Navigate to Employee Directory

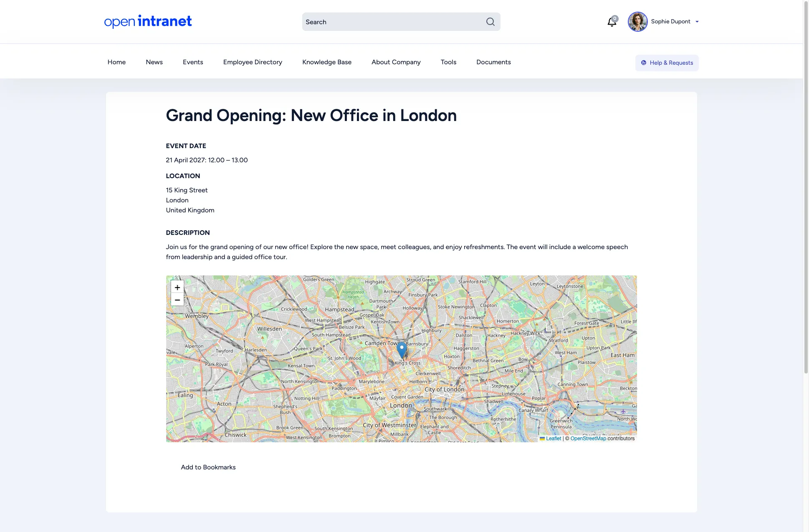click(x=253, y=62)
